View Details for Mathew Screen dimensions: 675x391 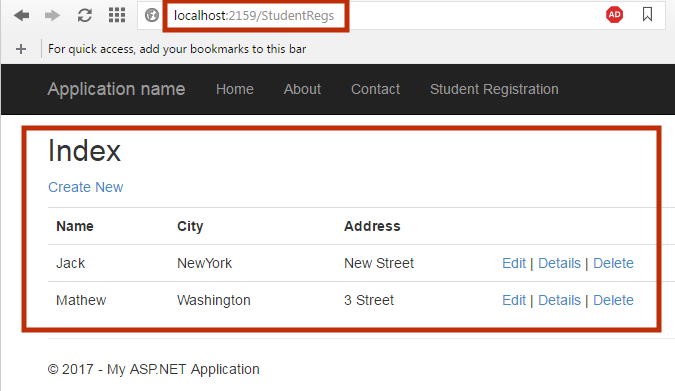click(x=559, y=300)
